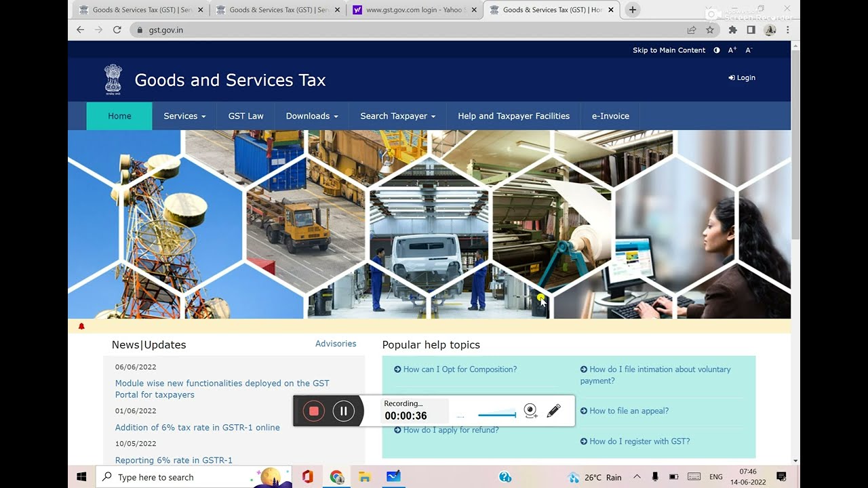Show hidden system tray icons chevron
The height and width of the screenshot is (488, 868).
(637, 477)
